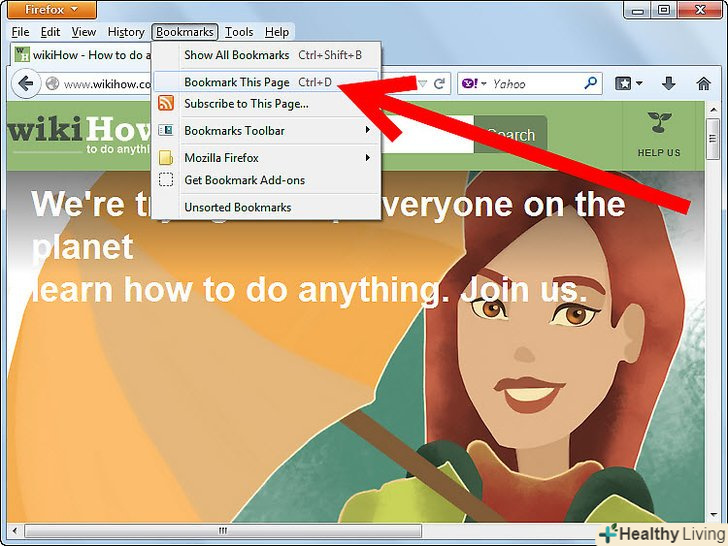Click the search magnifier icon
The image size is (728, 546).
click(591, 83)
